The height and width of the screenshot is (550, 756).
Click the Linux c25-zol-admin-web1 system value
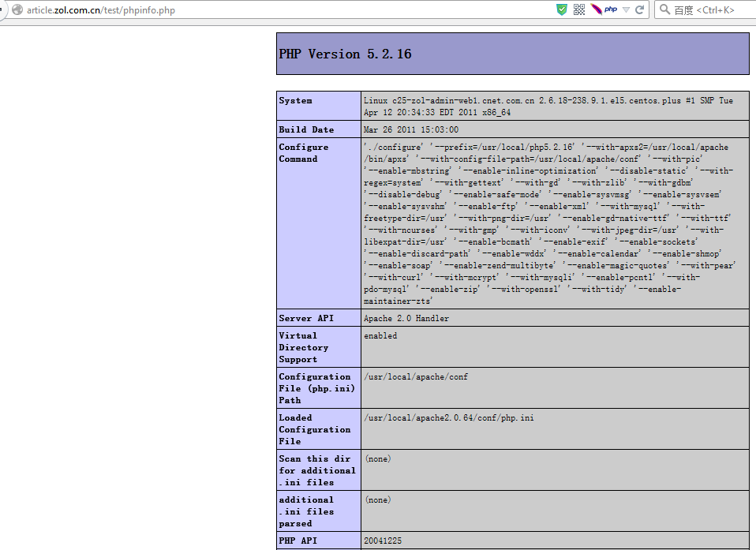click(548, 106)
